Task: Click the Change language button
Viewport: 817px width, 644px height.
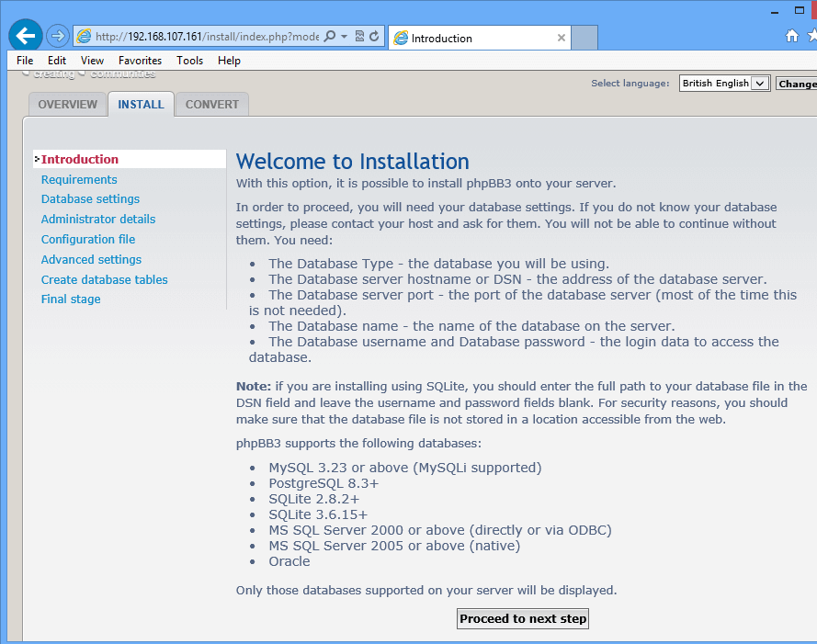Action: point(797,84)
